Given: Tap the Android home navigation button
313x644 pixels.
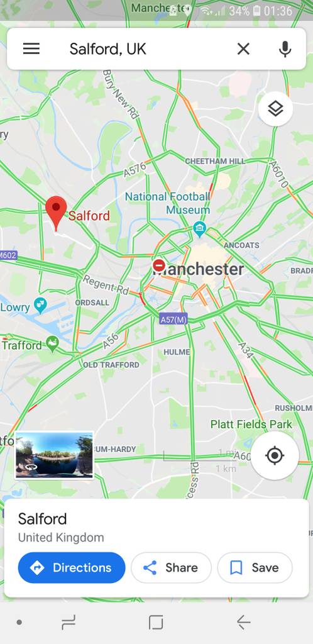Looking at the screenshot, I should (156, 623).
